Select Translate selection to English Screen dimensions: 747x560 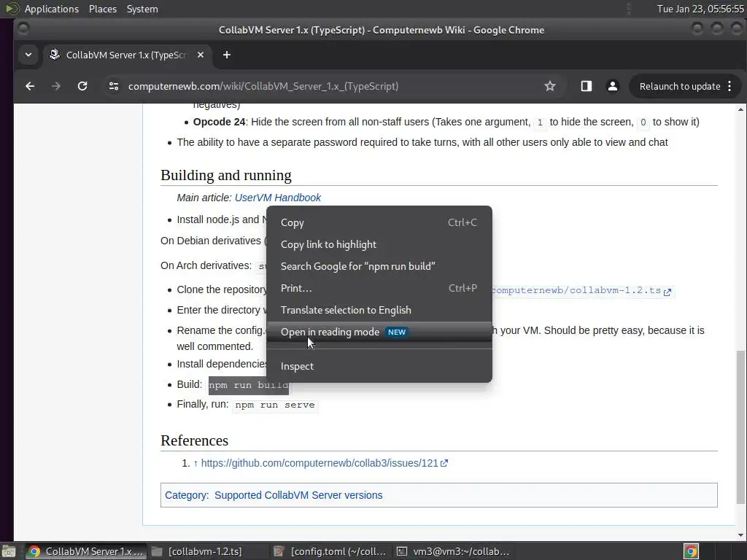379,310
